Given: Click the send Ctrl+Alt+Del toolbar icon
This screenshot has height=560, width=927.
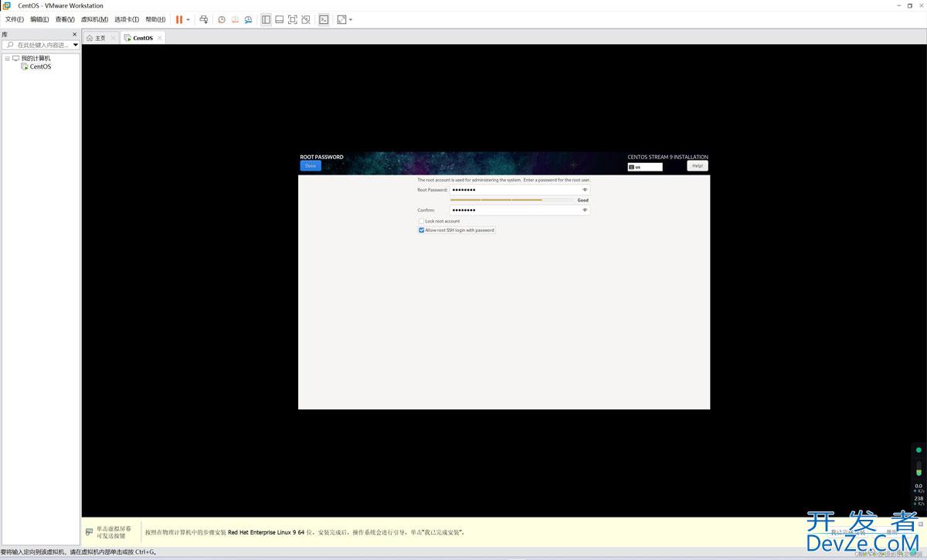Looking at the screenshot, I should [x=203, y=19].
